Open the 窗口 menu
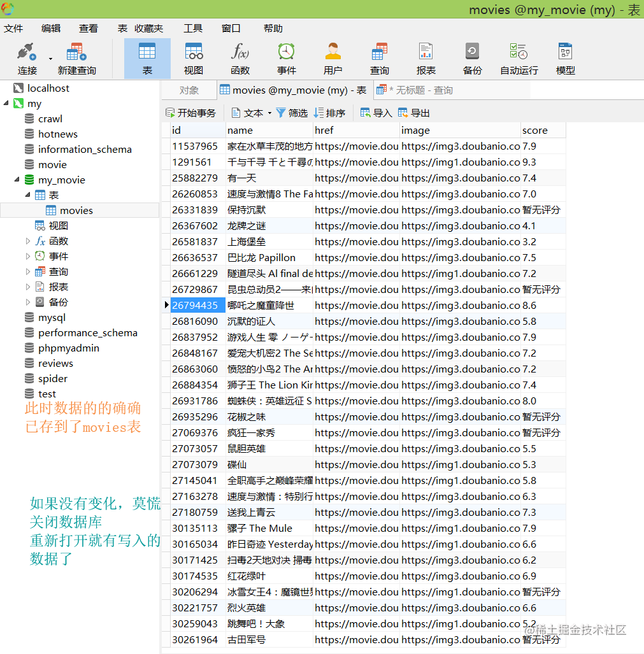This screenshot has height=654, width=644. [x=231, y=29]
